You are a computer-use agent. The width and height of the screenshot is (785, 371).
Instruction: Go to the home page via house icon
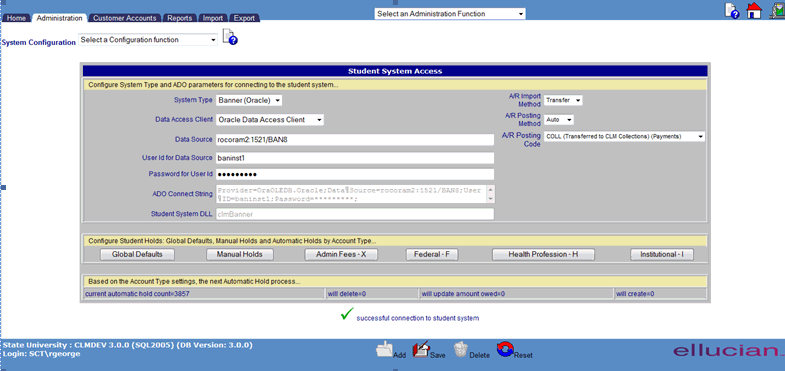754,11
